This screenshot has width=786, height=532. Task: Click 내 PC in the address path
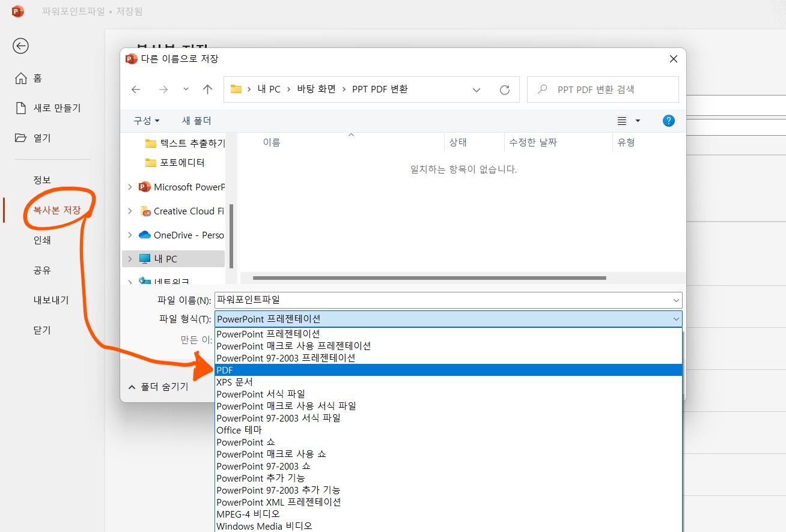[x=269, y=89]
